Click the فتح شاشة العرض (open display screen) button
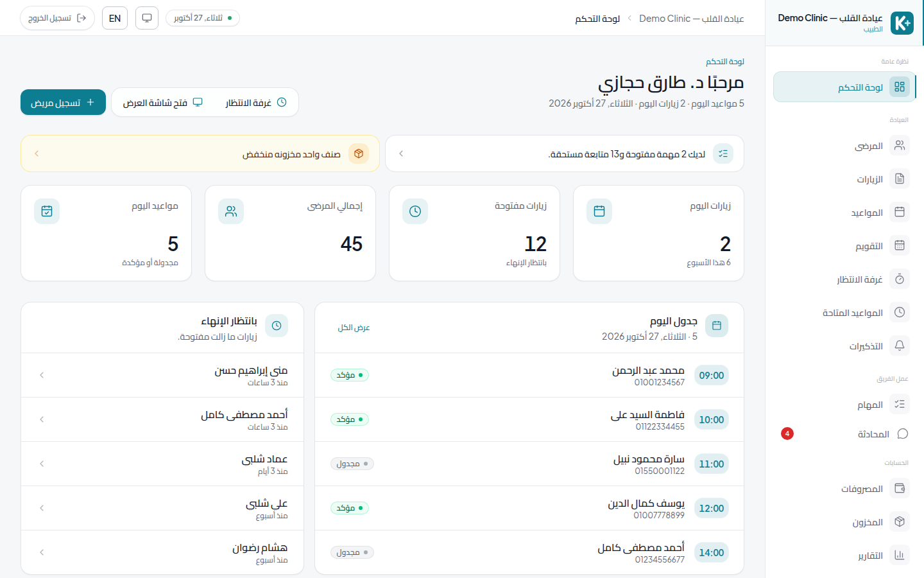 (x=163, y=103)
